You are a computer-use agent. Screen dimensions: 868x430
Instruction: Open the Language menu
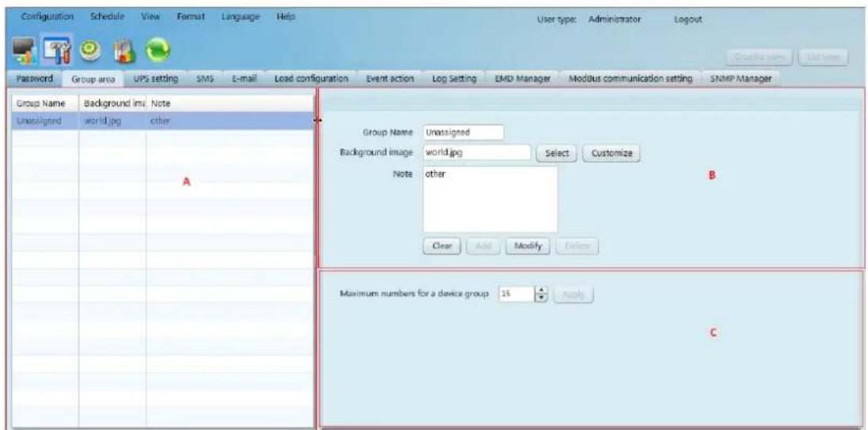coord(241,17)
